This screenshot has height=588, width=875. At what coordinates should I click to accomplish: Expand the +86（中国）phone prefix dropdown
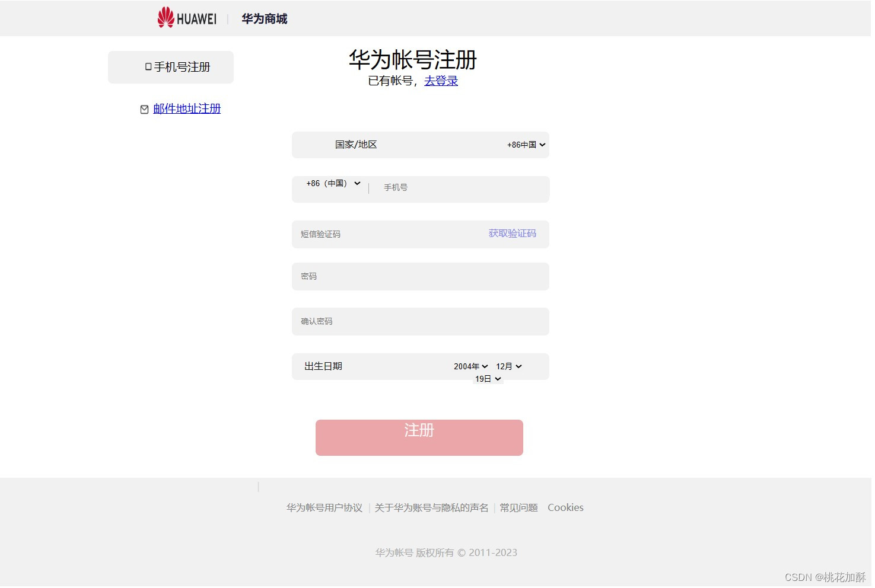[x=333, y=183]
